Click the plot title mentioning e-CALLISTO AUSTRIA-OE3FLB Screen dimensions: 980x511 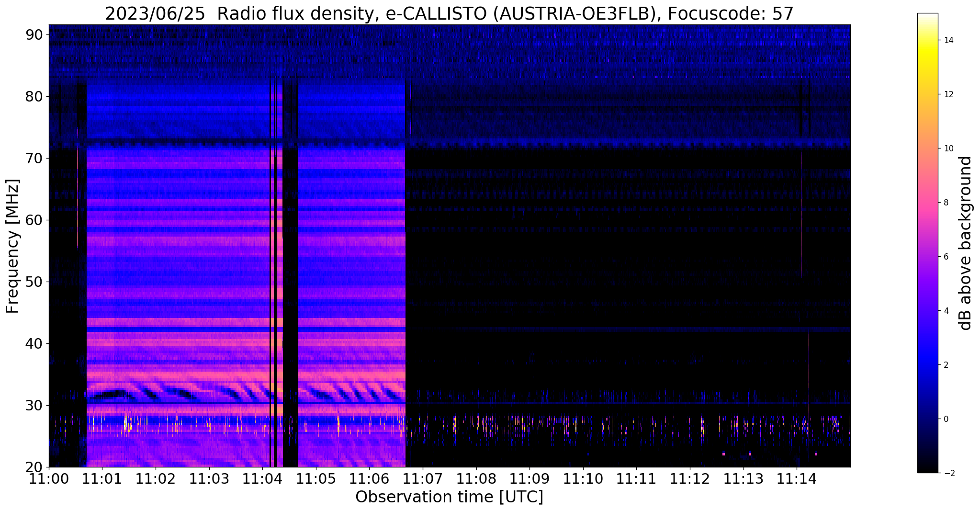click(449, 14)
